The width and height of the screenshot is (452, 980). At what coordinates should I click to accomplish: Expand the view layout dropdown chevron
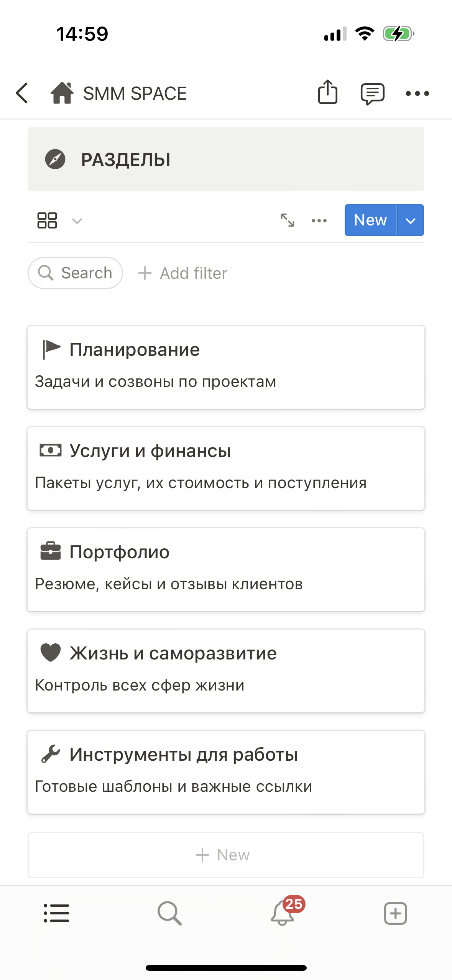76,221
